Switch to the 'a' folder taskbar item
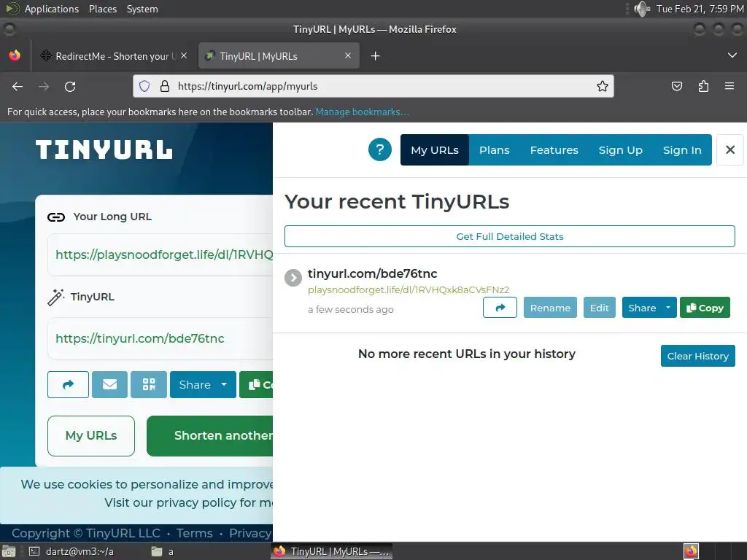Image resolution: width=747 pixels, height=560 pixels. tap(163, 551)
